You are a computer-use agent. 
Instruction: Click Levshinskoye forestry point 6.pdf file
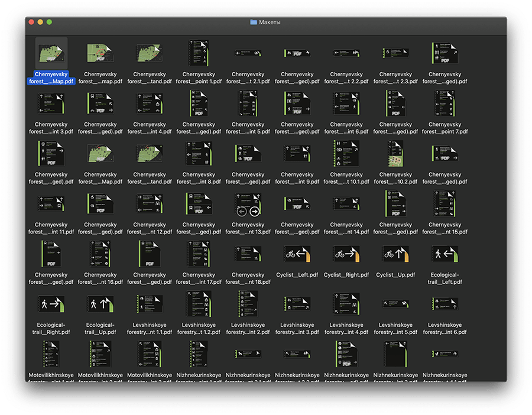445,304
